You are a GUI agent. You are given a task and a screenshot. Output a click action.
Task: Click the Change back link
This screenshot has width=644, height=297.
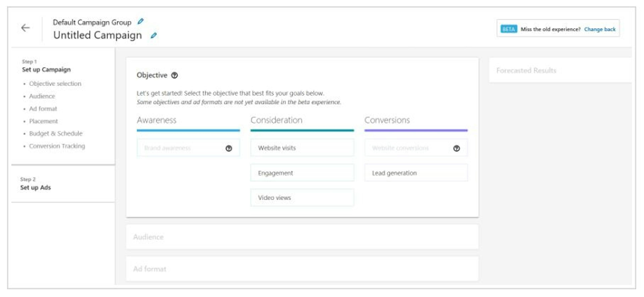pos(600,29)
